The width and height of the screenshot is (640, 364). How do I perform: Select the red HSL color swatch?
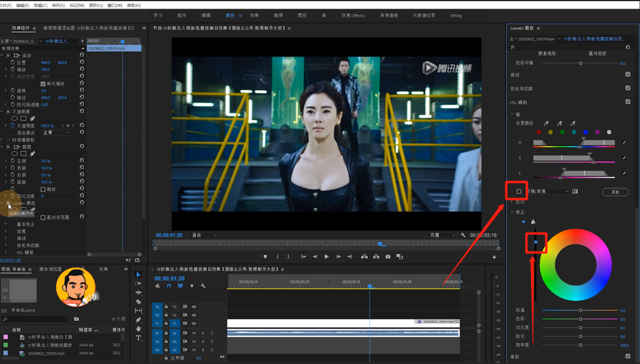pyautogui.click(x=539, y=132)
